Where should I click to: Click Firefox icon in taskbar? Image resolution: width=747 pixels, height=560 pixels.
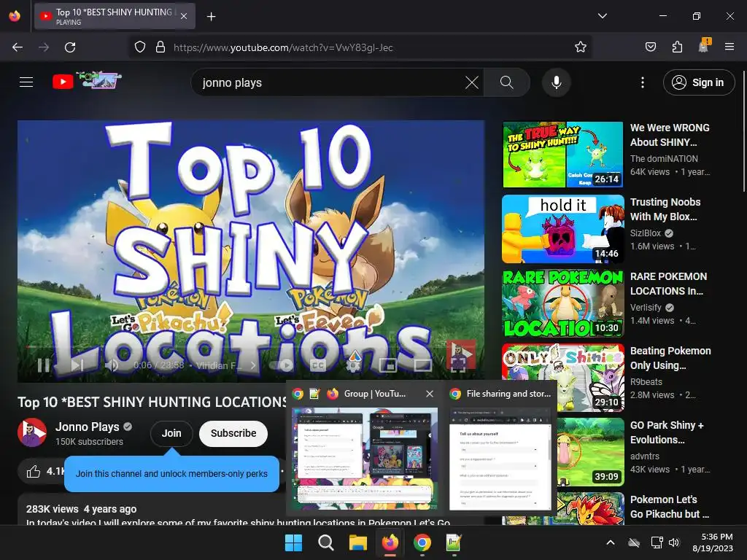pyautogui.click(x=390, y=542)
